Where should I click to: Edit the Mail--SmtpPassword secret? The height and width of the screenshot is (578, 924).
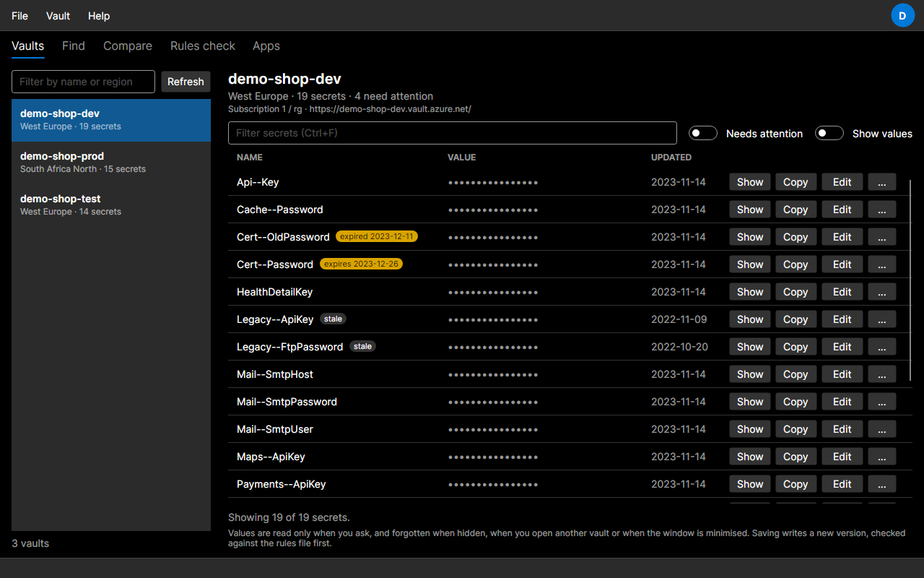pos(842,402)
